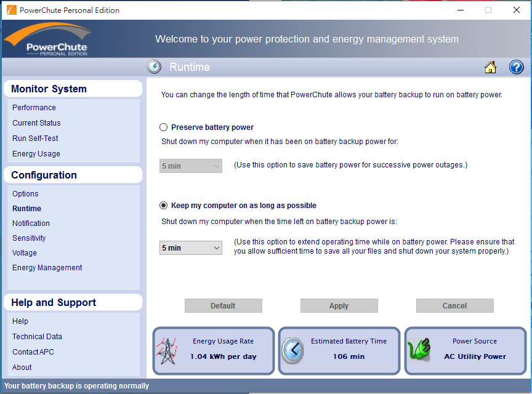Open Help under Help and Support

coord(20,321)
